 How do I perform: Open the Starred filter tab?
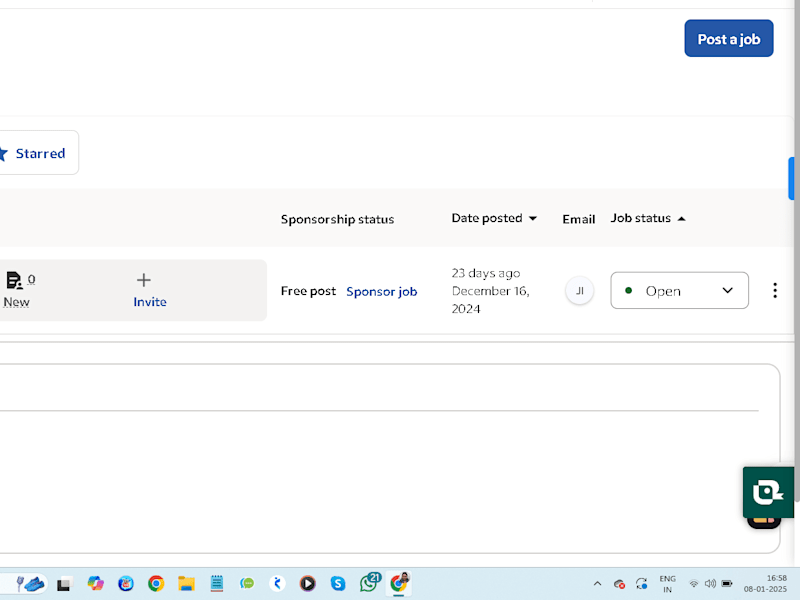(x=37, y=153)
